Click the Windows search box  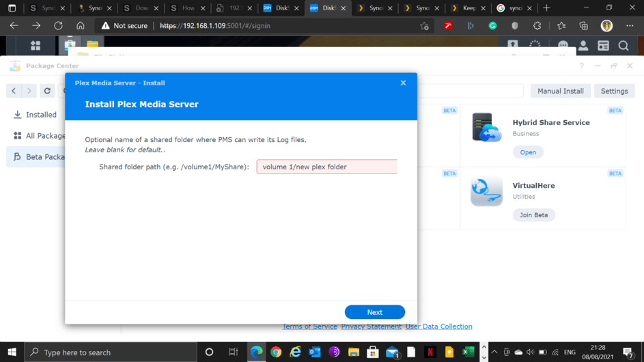click(x=111, y=352)
